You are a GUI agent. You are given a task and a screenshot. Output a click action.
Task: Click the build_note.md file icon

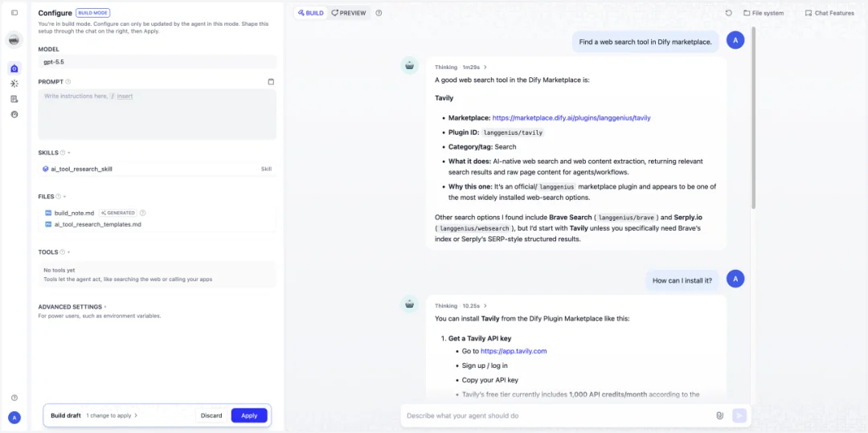[48, 213]
